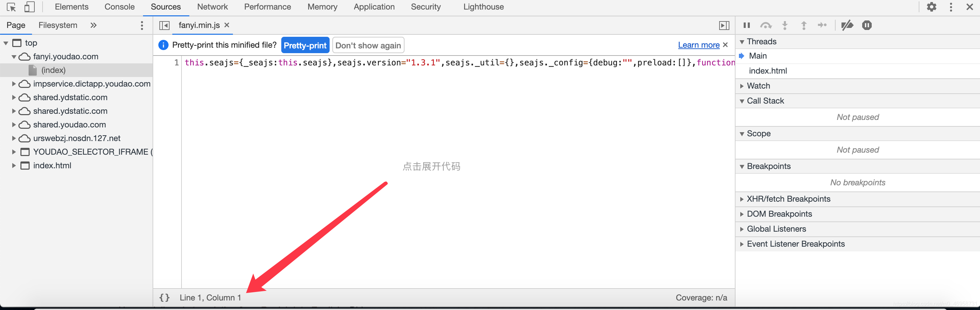This screenshot has height=310, width=980.
Task: Select the (index) file
Action: (53, 70)
